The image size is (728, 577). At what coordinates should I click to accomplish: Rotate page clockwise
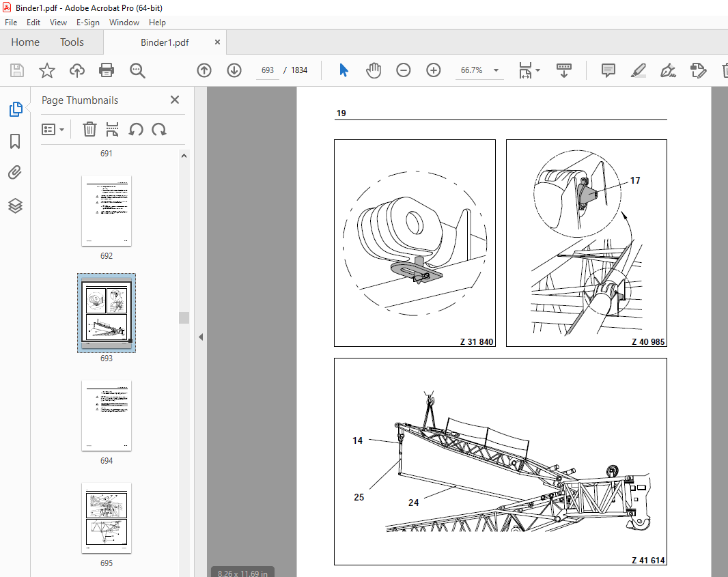pyautogui.click(x=159, y=130)
